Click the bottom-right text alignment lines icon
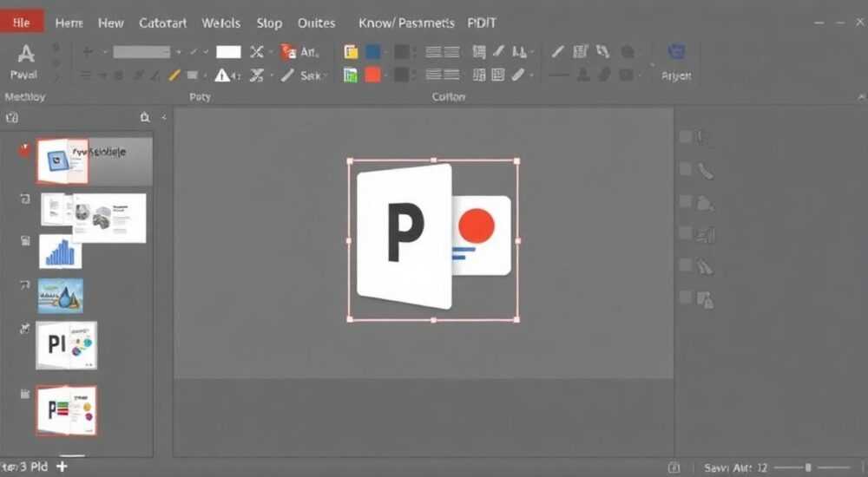Viewport: 868px width, 477px height. pyautogui.click(x=451, y=75)
